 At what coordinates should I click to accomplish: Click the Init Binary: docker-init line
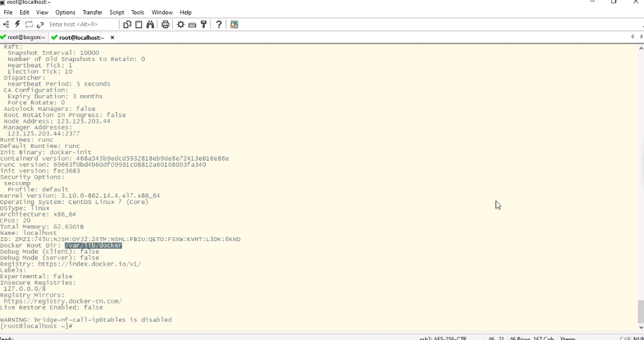point(45,152)
